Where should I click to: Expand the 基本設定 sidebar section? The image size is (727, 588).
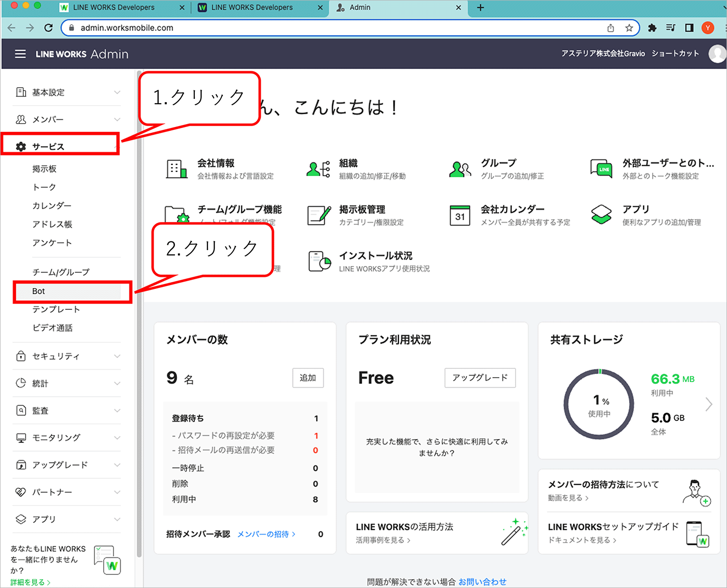click(117, 92)
